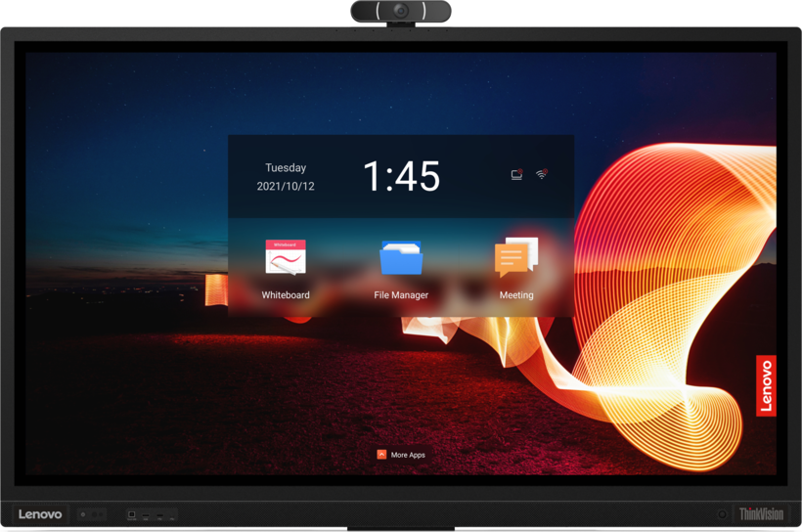Click the Whiteboard label text
This screenshot has width=802, height=532.
[286, 295]
